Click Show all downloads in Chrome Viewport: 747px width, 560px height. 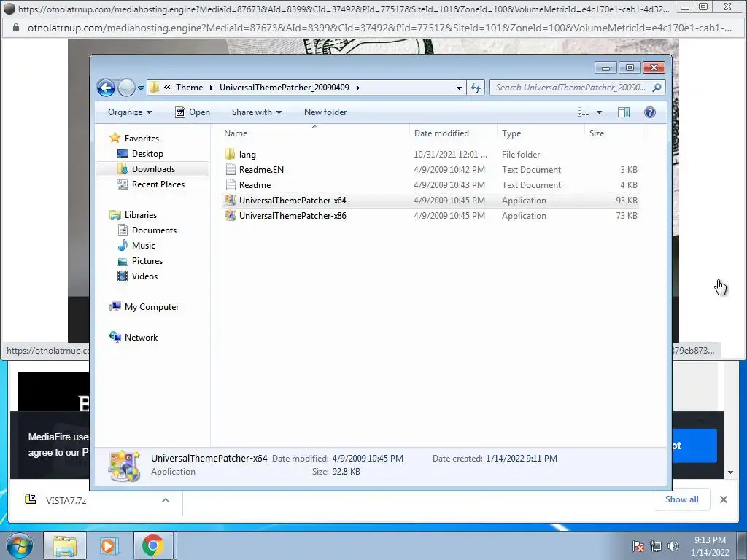click(x=682, y=499)
